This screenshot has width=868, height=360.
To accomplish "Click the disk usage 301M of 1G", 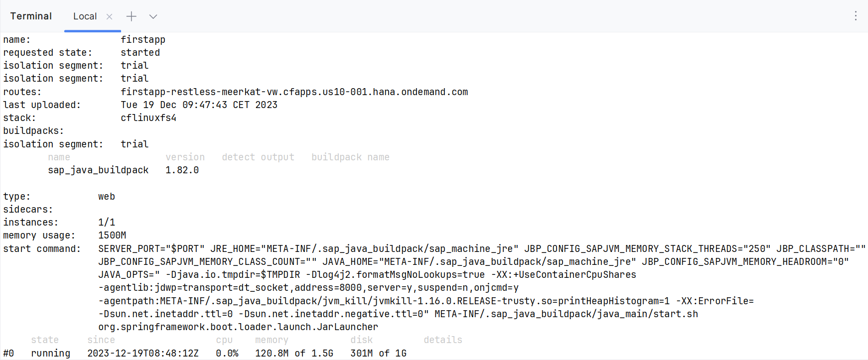I will 378,353.
